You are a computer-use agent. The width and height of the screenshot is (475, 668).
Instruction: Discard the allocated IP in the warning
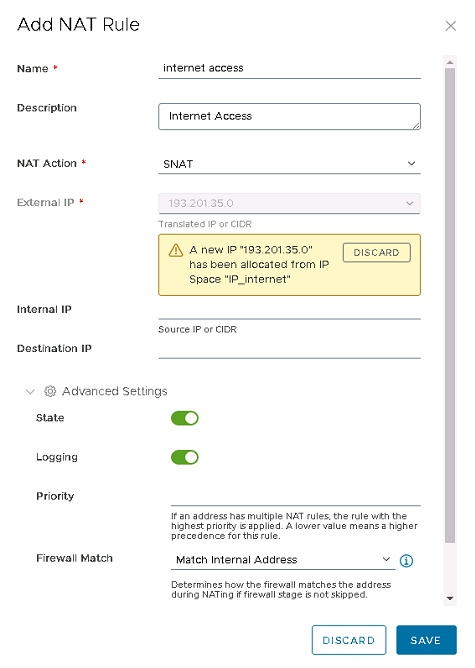point(377,253)
